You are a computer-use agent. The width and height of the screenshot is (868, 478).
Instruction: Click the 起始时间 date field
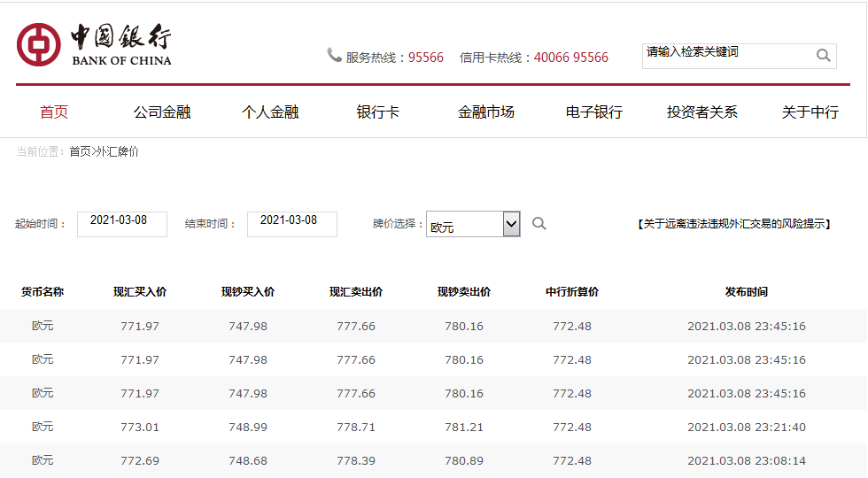pyautogui.click(x=121, y=224)
